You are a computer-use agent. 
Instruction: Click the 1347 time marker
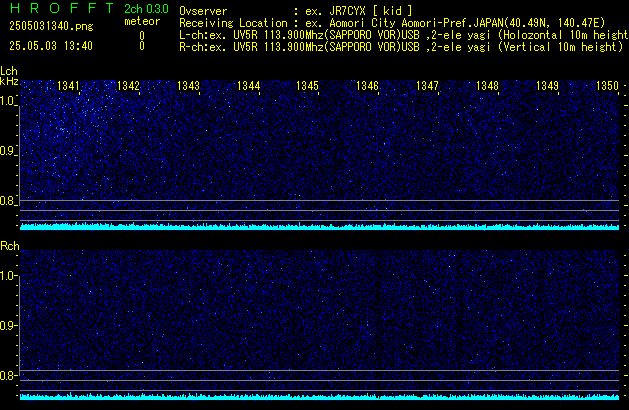click(427, 85)
